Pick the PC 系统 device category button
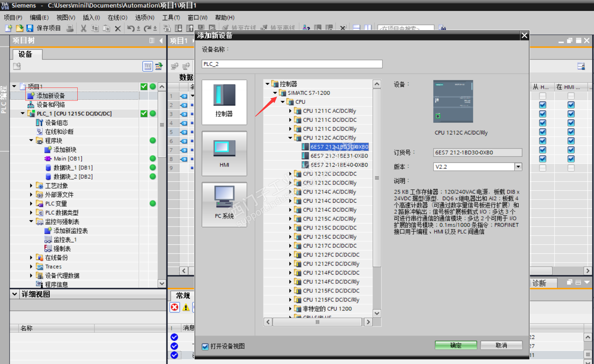The width and height of the screenshot is (594, 364). (x=224, y=204)
